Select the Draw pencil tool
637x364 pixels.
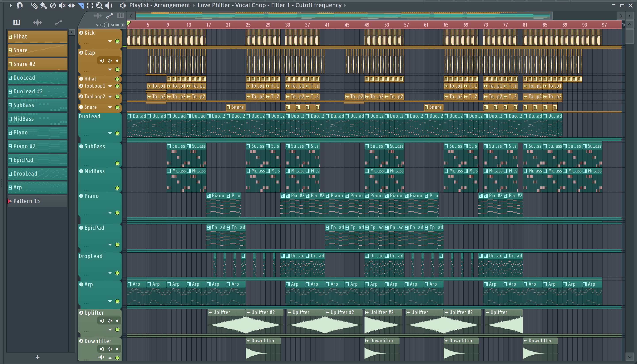[x=34, y=5]
